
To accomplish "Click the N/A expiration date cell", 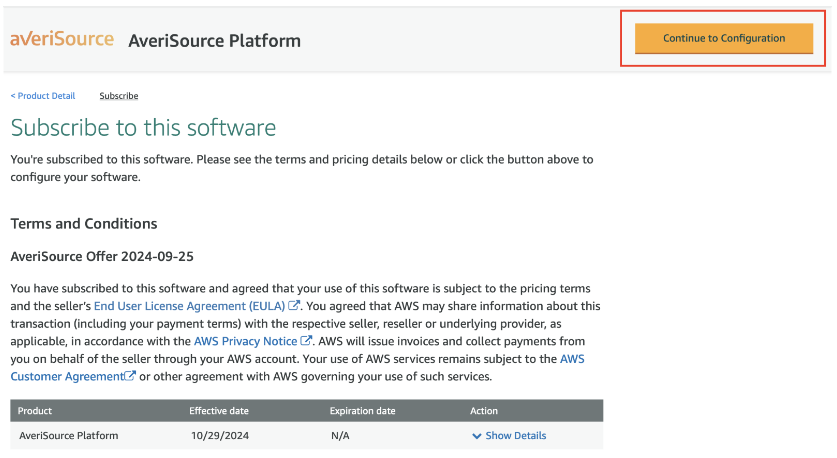I will pyautogui.click(x=340, y=436).
